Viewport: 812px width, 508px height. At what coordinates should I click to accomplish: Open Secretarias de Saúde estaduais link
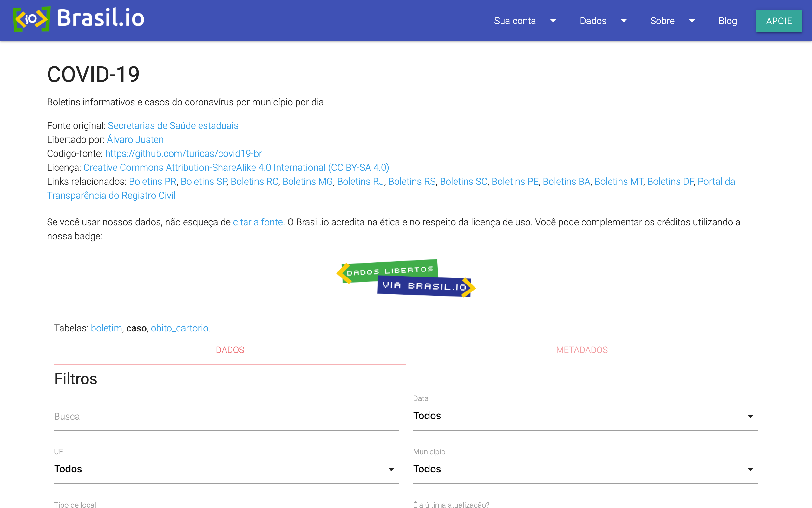tap(173, 125)
